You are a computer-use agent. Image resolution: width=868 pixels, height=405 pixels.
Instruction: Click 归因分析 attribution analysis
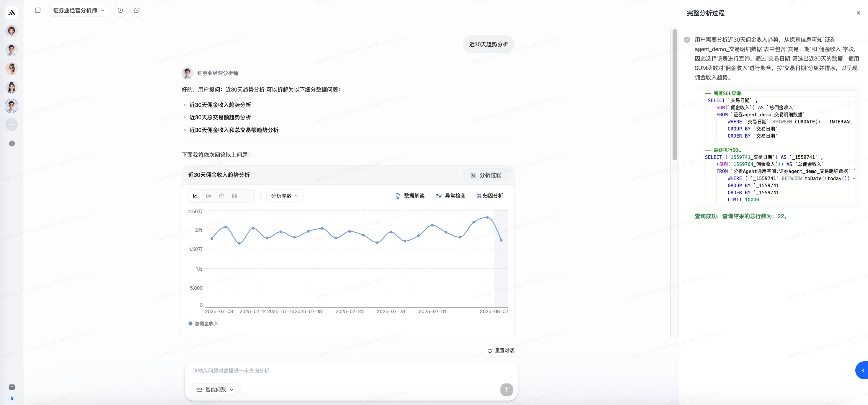(x=490, y=196)
